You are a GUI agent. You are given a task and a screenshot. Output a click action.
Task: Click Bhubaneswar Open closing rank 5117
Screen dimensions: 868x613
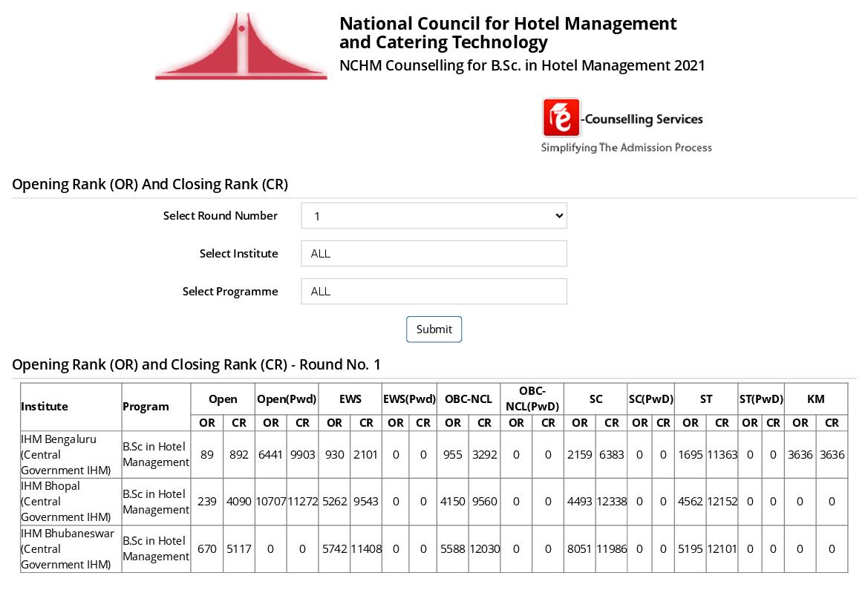[239, 549]
